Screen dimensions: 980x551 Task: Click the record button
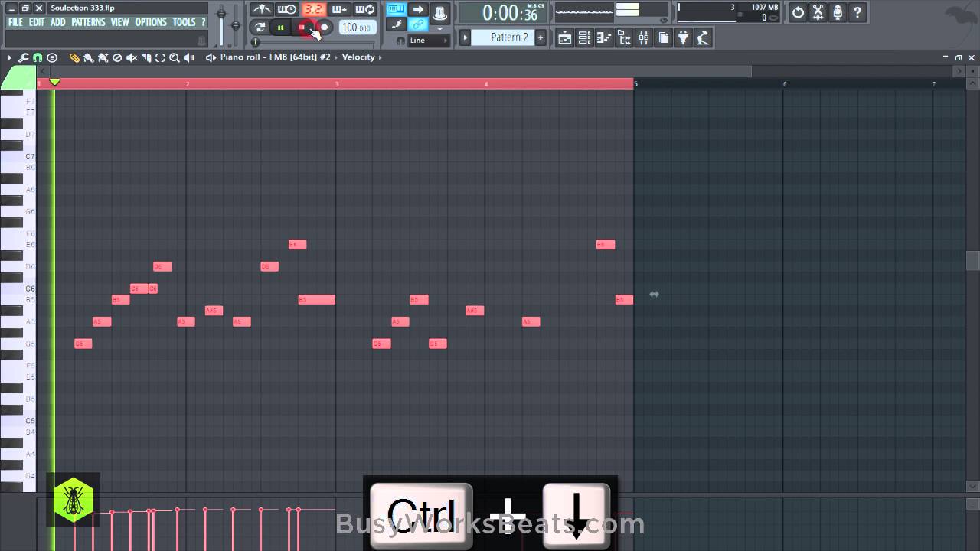324,28
